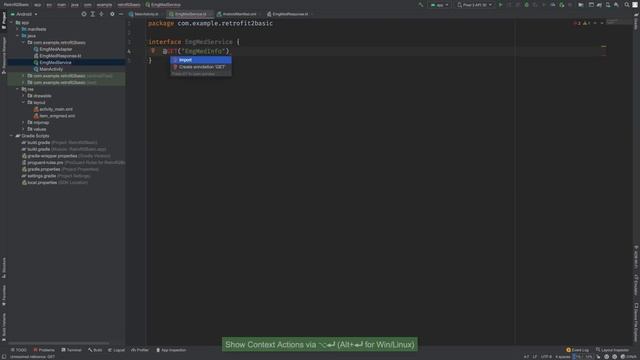Open module-level build.gradle file

click(64, 149)
